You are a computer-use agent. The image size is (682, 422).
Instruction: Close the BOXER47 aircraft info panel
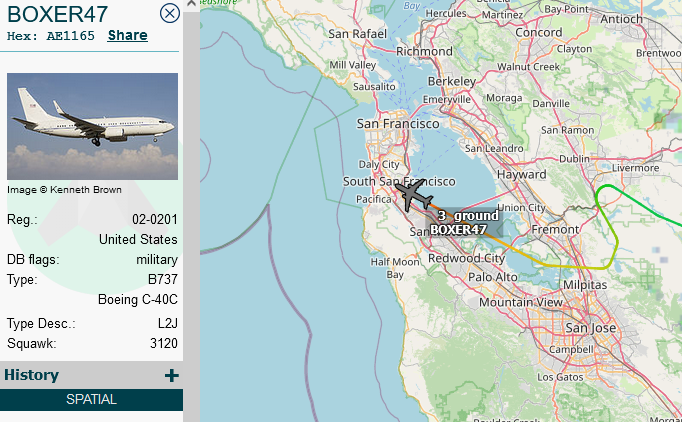(170, 13)
